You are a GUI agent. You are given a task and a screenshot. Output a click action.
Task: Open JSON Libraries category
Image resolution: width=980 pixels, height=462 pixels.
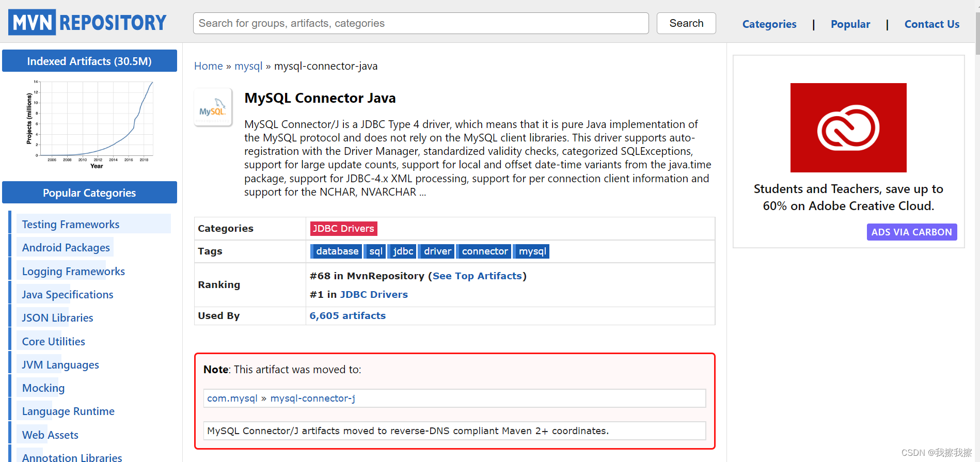click(57, 318)
